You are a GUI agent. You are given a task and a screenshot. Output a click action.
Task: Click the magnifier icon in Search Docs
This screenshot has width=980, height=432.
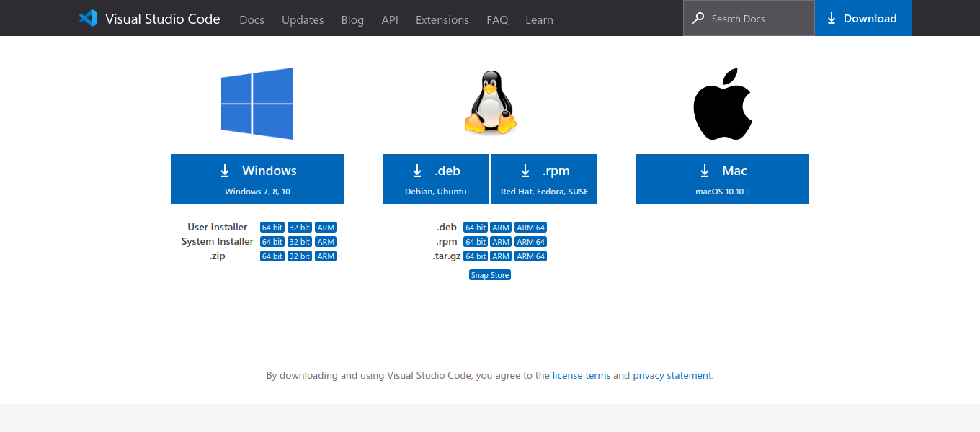(698, 17)
